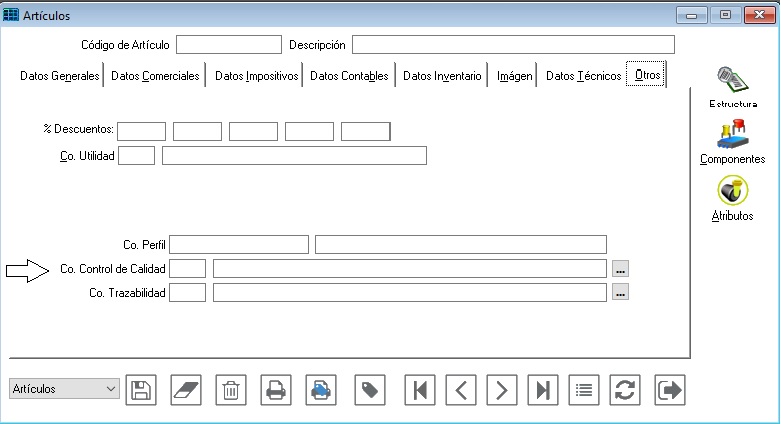
Task: Open the Atributos icon
Action: (x=733, y=197)
